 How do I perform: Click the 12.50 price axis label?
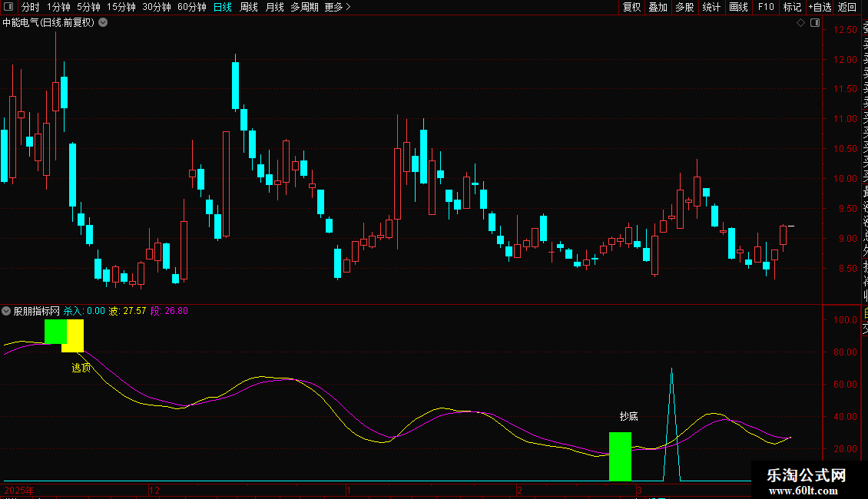click(845, 29)
